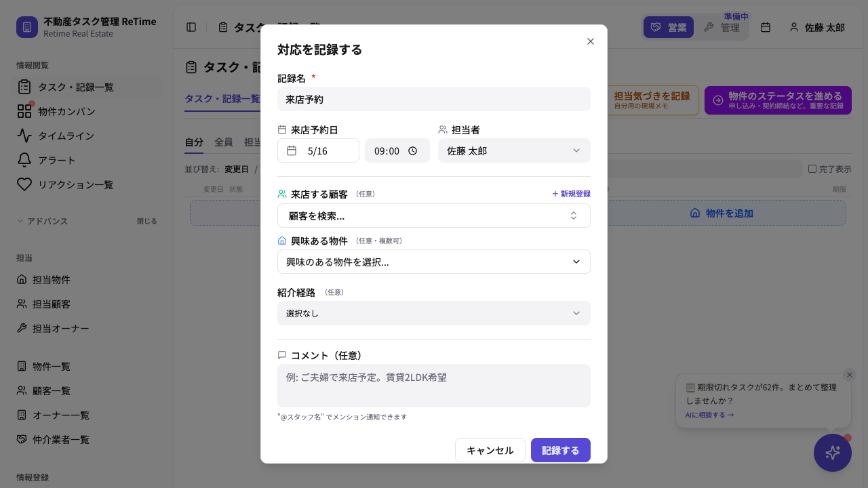Viewport: 868px width, 488px height.
Task: Click the chevron arrow in 紹介経路 dropdown
Action: 576,313
